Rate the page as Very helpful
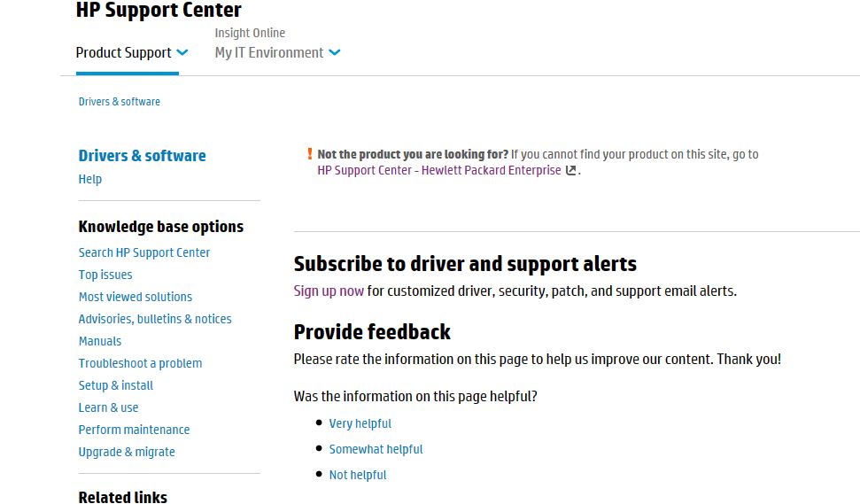This screenshot has height=504, width=860. click(360, 423)
